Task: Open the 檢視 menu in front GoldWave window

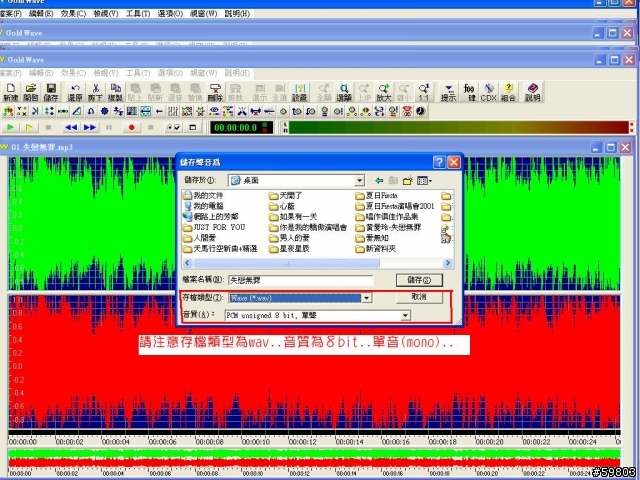Action: (105, 73)
